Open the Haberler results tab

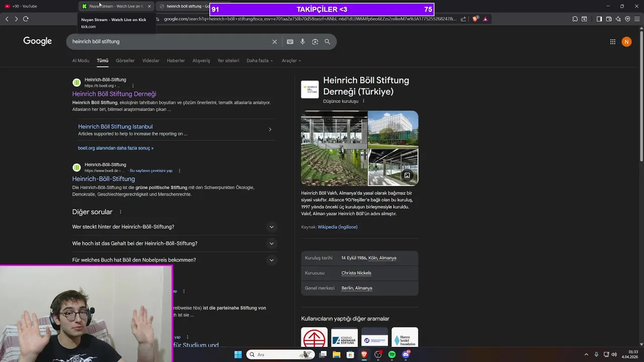[176, 61]
